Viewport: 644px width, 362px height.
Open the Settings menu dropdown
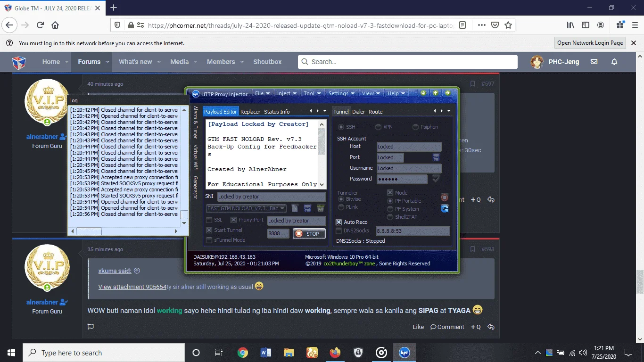coord(341,93)
